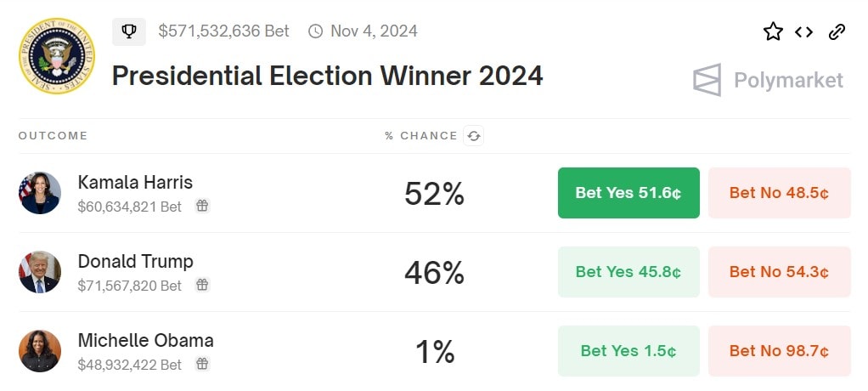
Task: Bet Yes on Kamala Harris at 51.6¢
Action: [628, 193]
